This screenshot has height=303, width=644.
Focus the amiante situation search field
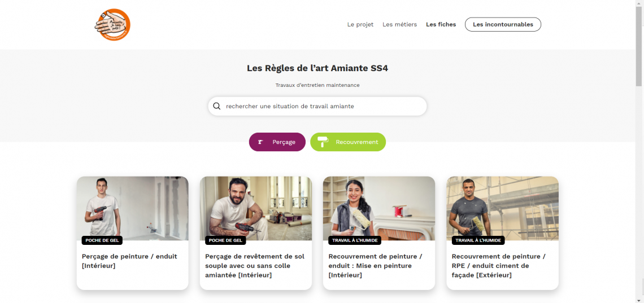point(322,106)
